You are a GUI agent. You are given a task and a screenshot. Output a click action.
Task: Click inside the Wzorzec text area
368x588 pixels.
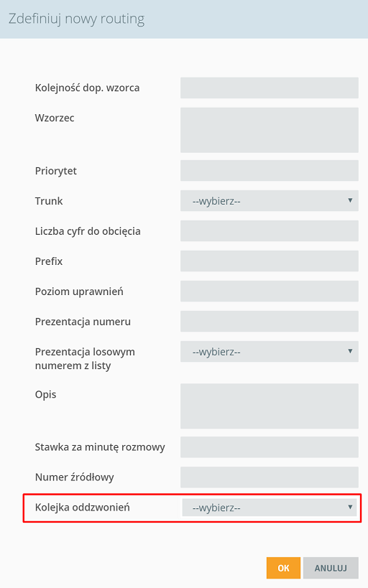270,130
